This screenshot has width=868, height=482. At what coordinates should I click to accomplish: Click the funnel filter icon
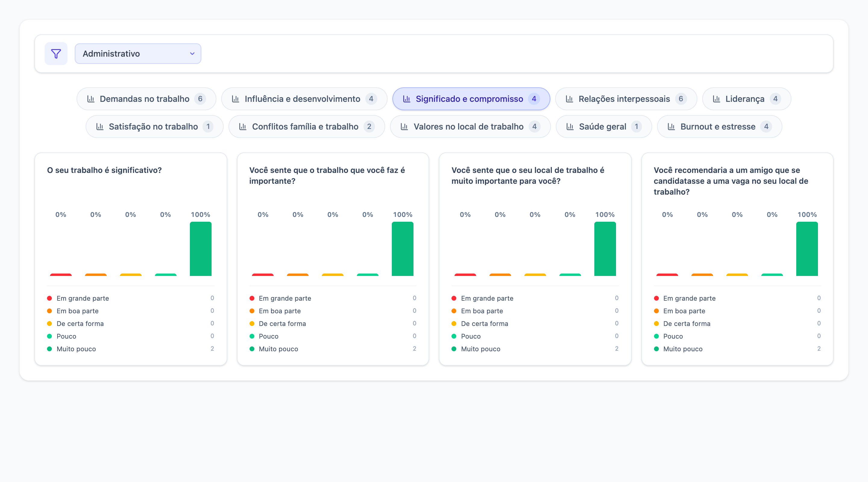[56, 54]
